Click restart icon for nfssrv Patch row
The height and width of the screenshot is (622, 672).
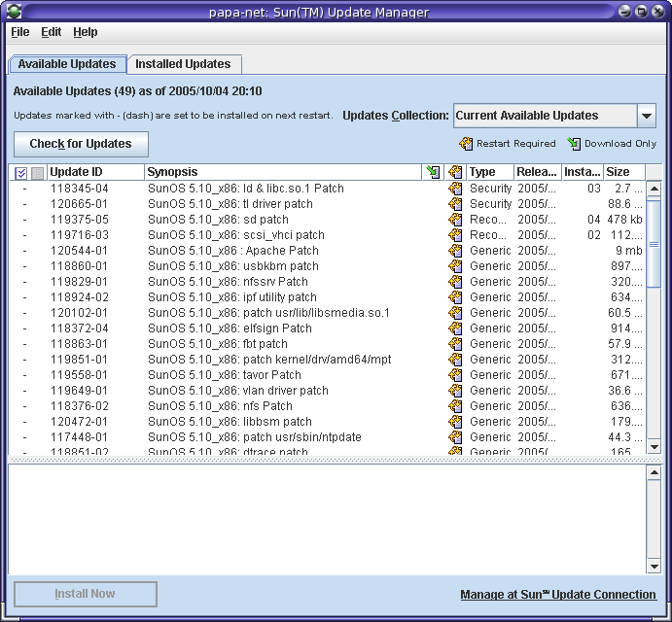click(x=455, y=282)
